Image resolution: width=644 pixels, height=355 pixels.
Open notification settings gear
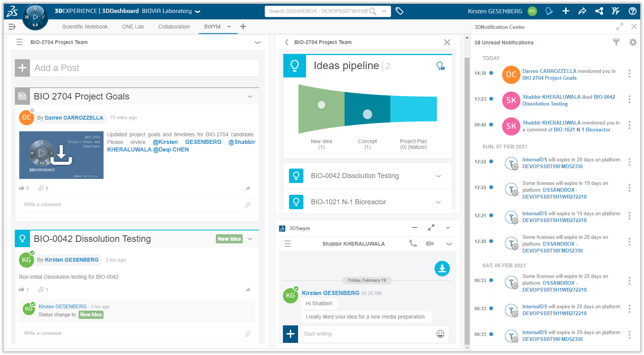pyautogui.click(x=633, y=42)
